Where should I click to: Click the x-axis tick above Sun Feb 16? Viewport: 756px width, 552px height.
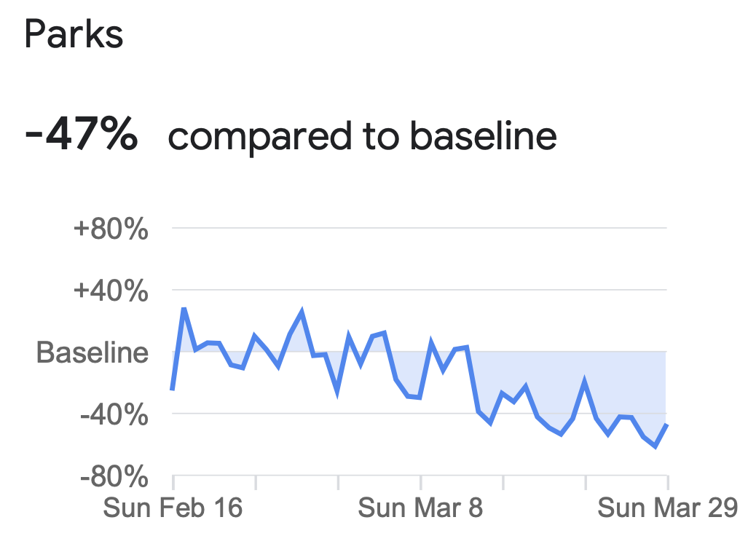point(173,482)
